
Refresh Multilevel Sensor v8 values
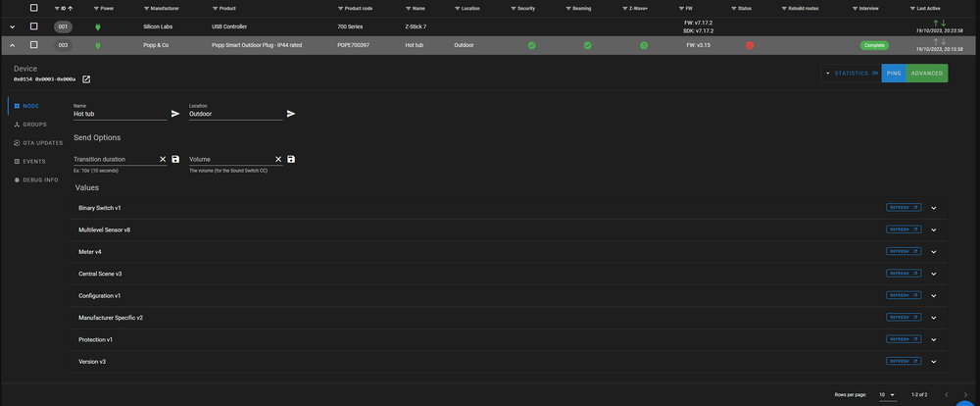(x=904, y=229)
